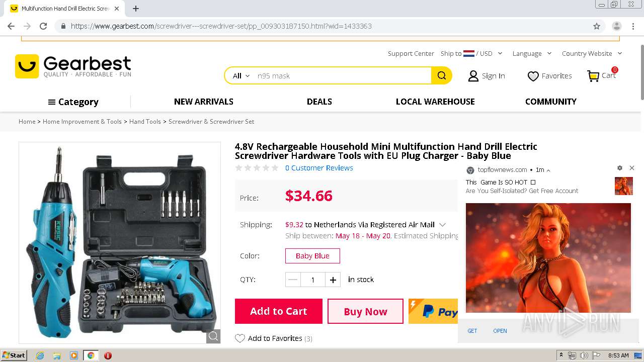Zoom the product image with magnifier icon
The height and width of the screenshot is (362, 644).
tap(213, 336)
